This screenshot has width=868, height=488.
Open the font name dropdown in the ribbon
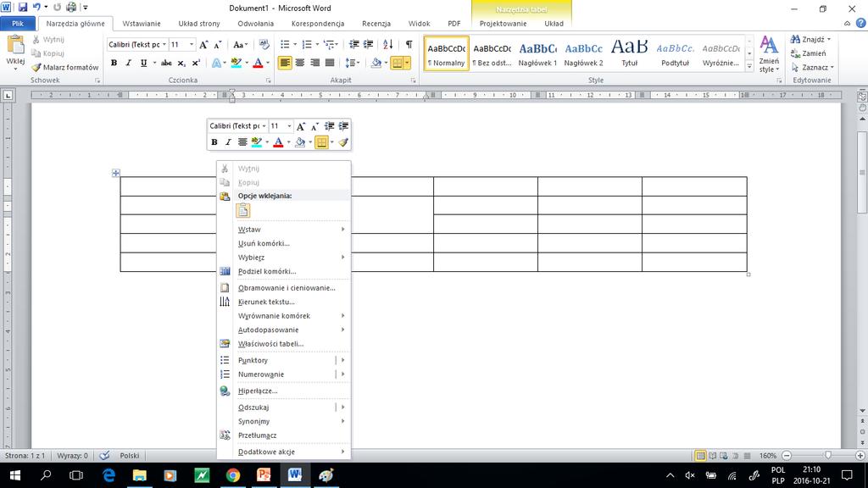tap(164, 44)
